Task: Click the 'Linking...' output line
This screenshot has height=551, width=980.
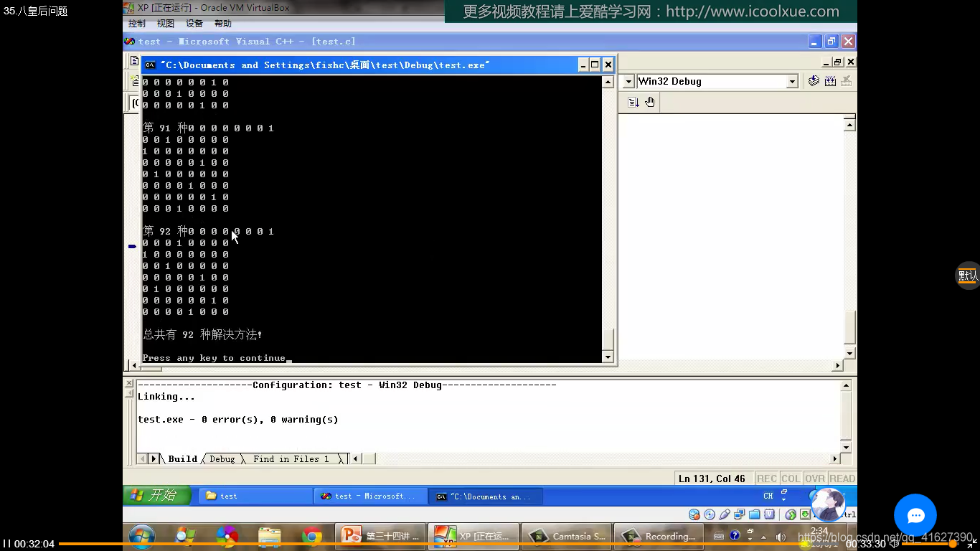Action: [x=166, y=397]
